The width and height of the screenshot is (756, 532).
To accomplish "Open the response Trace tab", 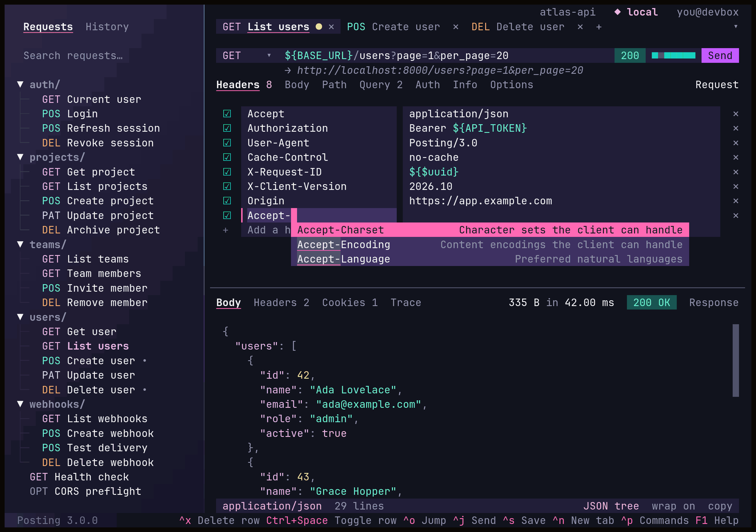I will pos(406,303).
